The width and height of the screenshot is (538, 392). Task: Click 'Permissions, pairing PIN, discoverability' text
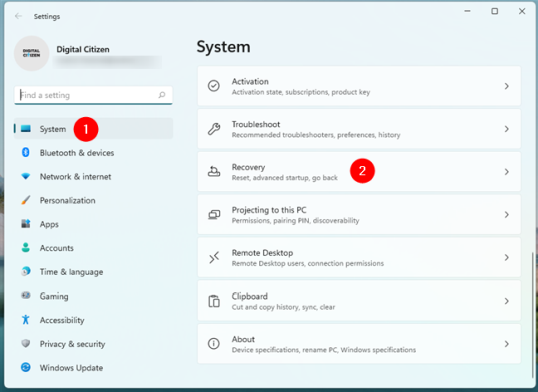pos(295,220)
